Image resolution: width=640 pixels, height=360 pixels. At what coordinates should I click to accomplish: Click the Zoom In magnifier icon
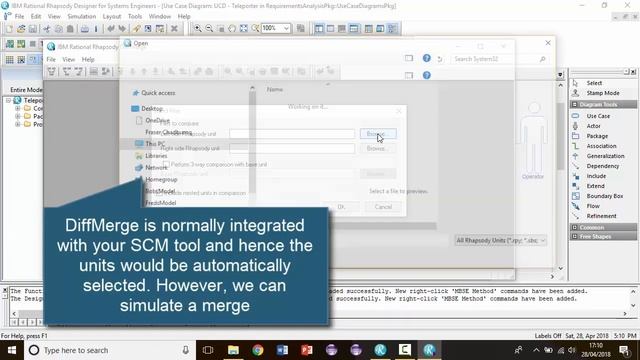(x=198, y=28)
